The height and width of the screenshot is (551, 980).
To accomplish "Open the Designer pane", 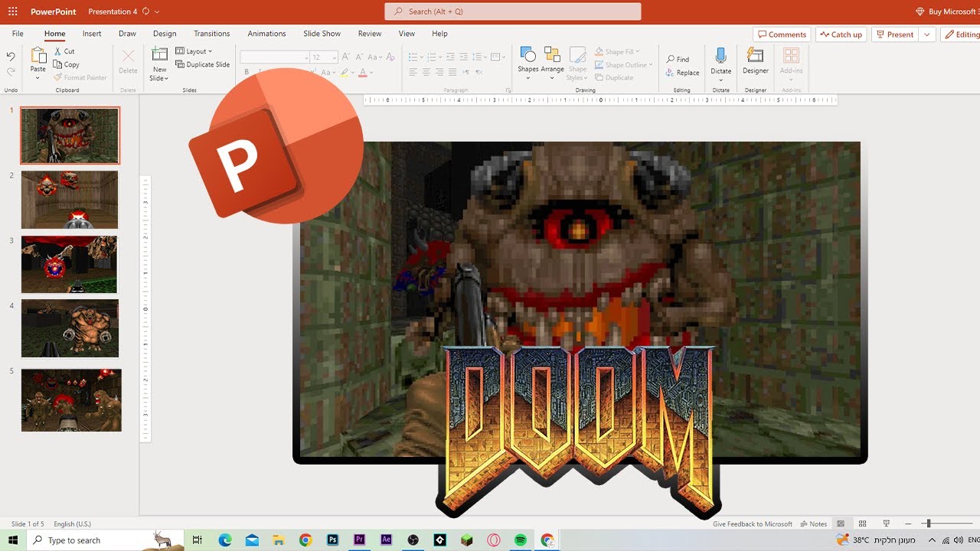I will click(x=756, y=61).
